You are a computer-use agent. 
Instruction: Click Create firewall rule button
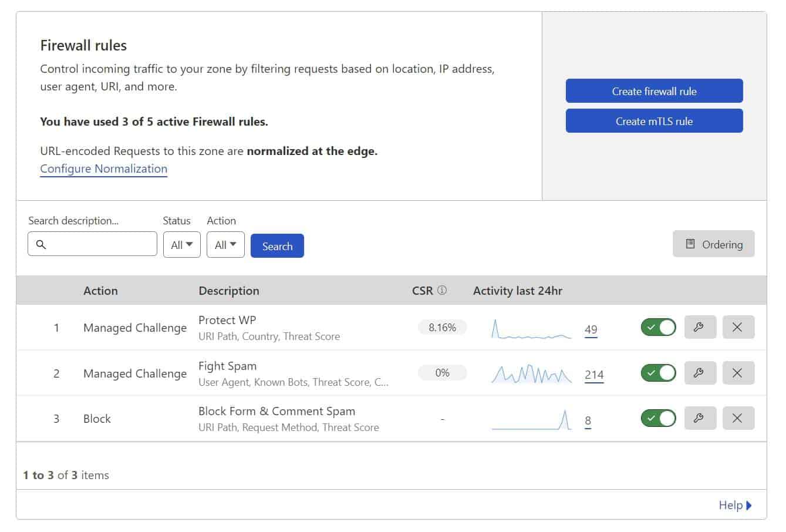coord(654,91)
